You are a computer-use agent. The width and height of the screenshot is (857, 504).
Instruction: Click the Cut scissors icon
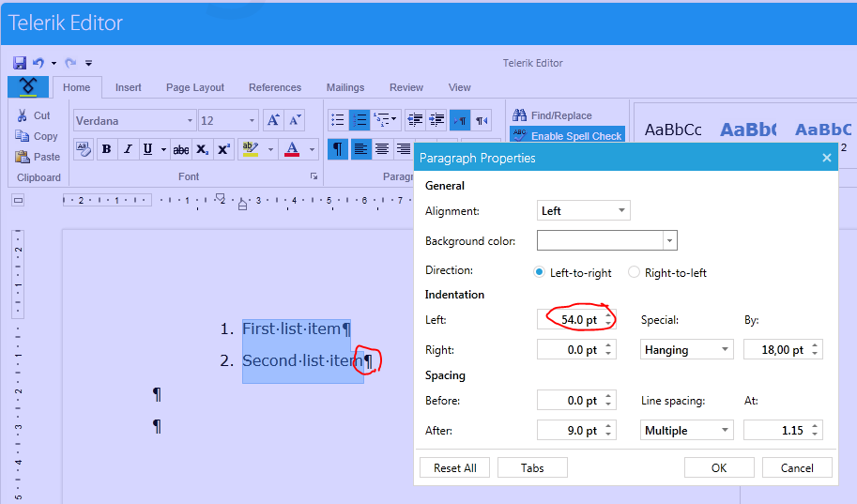(x=23, y=115)
